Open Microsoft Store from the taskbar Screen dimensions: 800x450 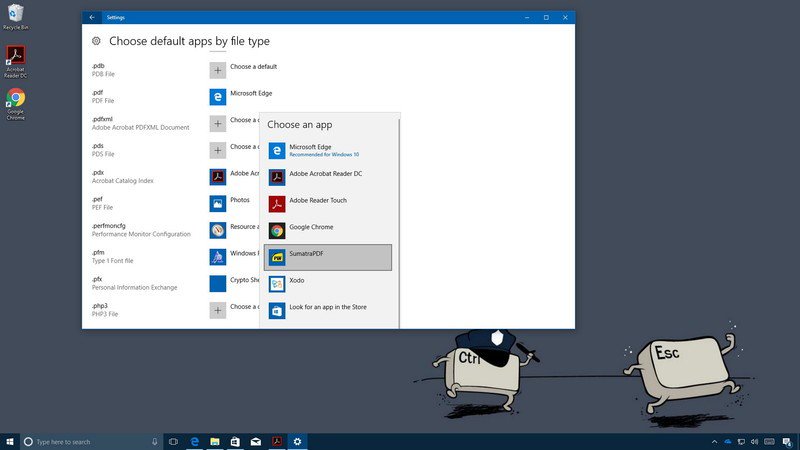235,442
